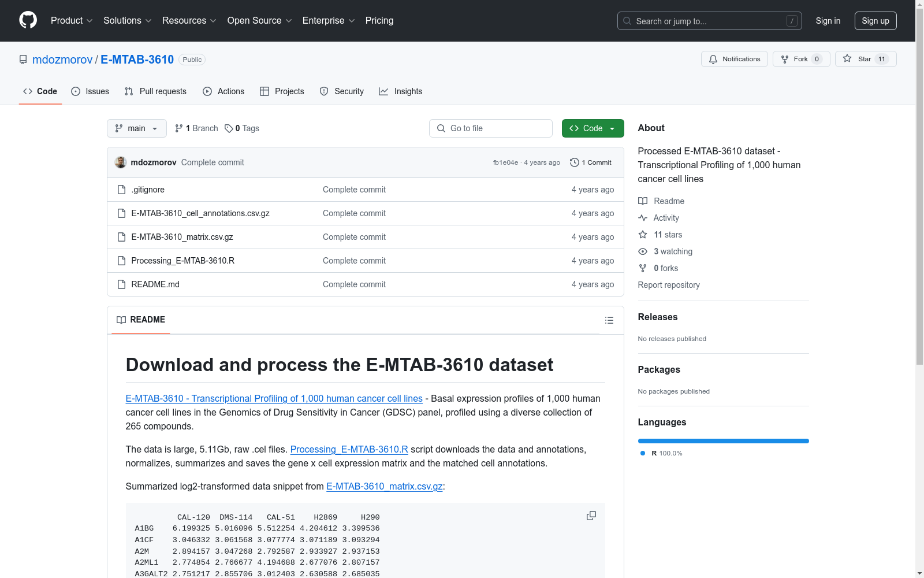This screenshot has width=924, height=578.
Task: Click the repository icon beside mdozmorov
Action: [23, 60]
